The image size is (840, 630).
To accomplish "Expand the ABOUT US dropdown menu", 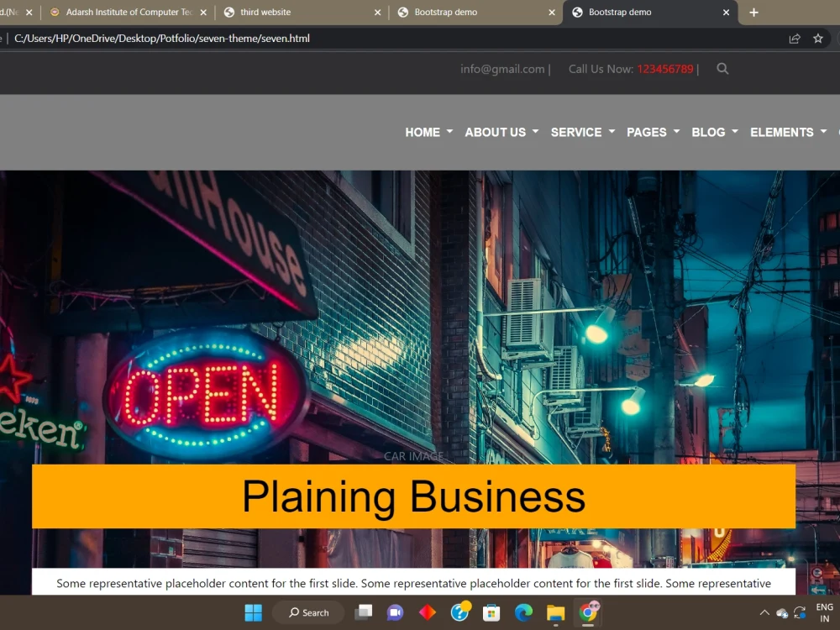I will 501,133.
